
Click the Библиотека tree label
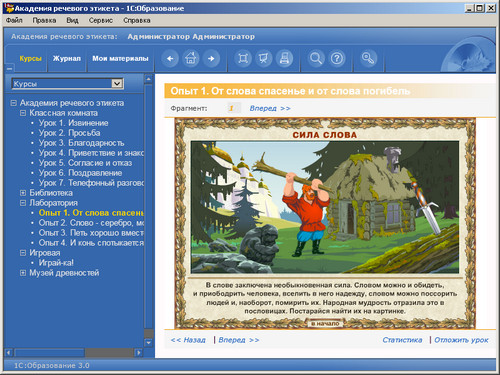pos(51,193)
